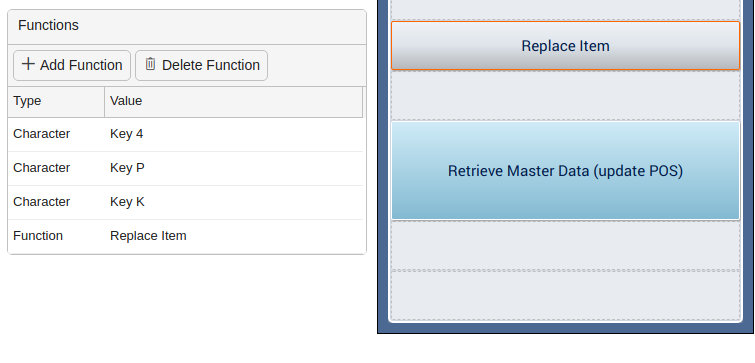755x363 pixels.
Task: Click the Type column header
Action: pyautogui.click(x=56, y=102)
